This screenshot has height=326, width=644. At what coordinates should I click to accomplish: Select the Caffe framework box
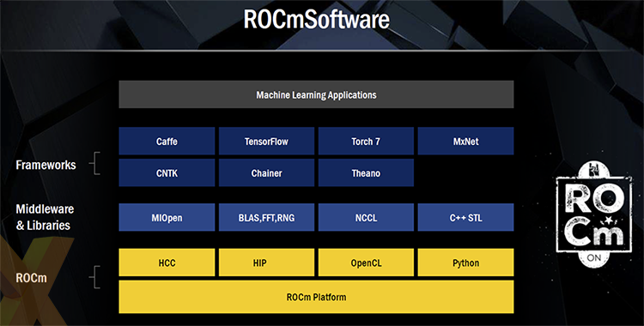pos(167,141)
